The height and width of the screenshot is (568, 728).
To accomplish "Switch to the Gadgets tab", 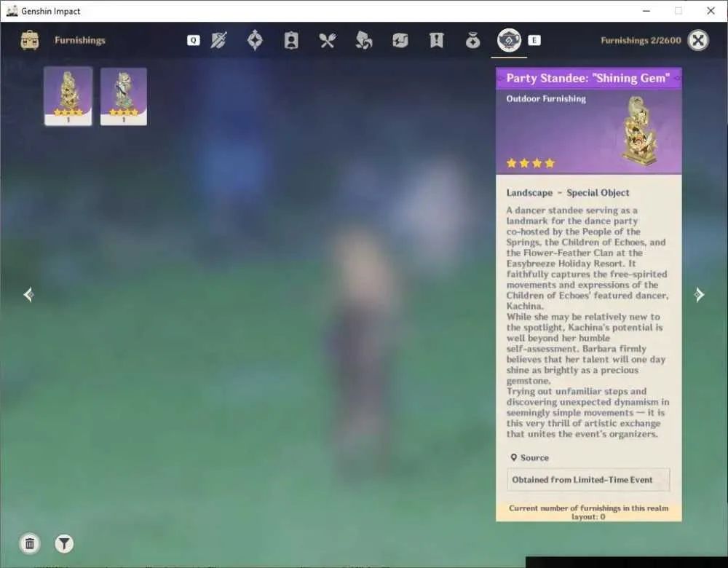I will (x=400, y=40).
